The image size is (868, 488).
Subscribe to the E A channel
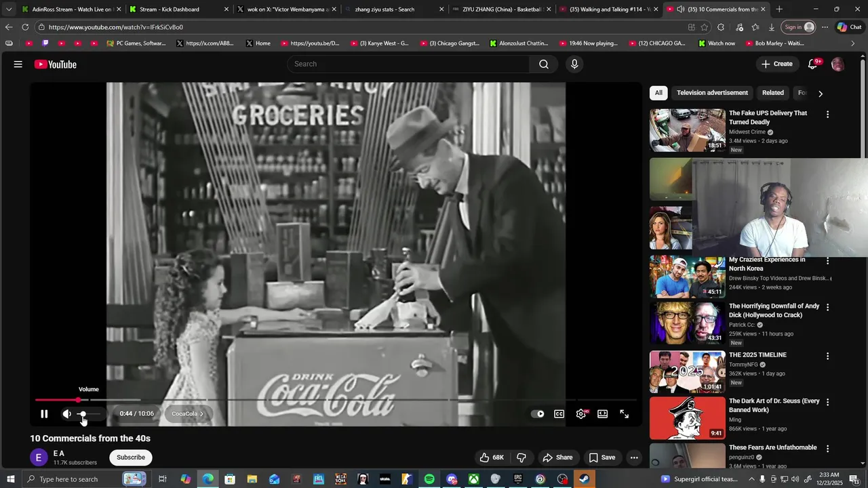(x=131, y=457)
